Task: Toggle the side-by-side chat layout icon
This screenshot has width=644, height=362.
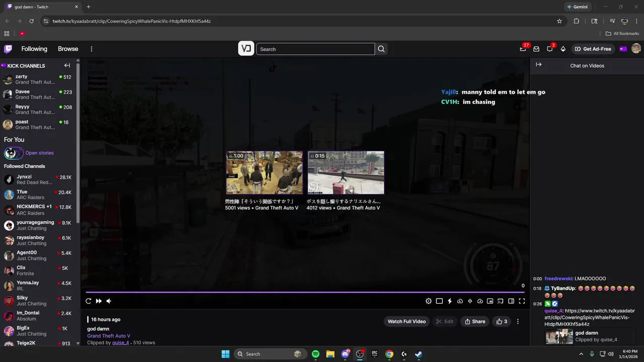Action: [x=511, y=301]
